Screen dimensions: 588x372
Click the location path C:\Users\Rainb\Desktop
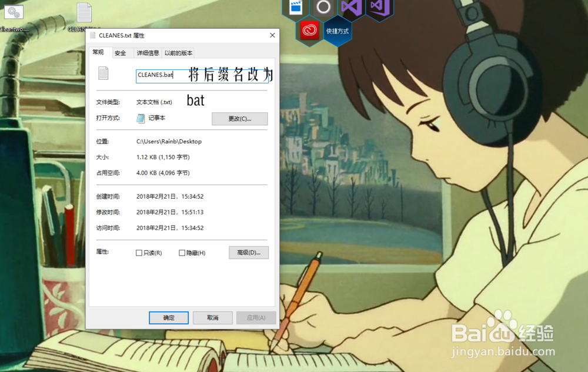pyautogui.click(x=169, y=141)
